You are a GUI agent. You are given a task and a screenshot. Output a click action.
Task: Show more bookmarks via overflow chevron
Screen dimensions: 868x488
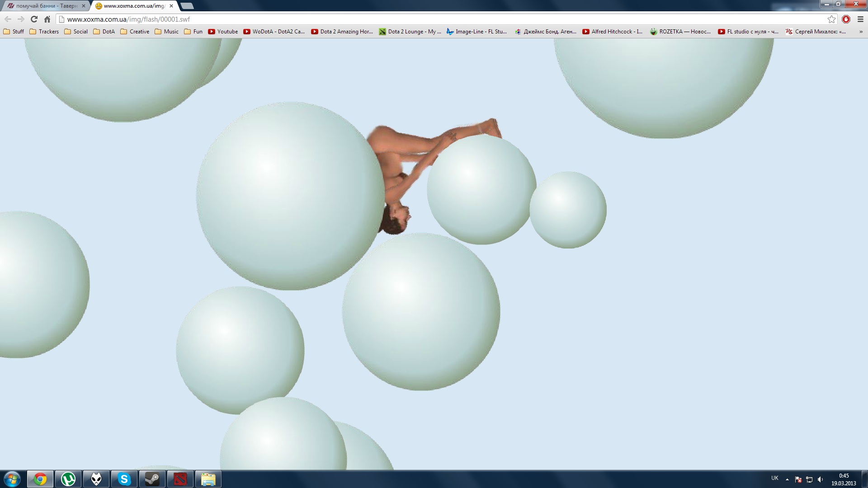click(861, 32)
